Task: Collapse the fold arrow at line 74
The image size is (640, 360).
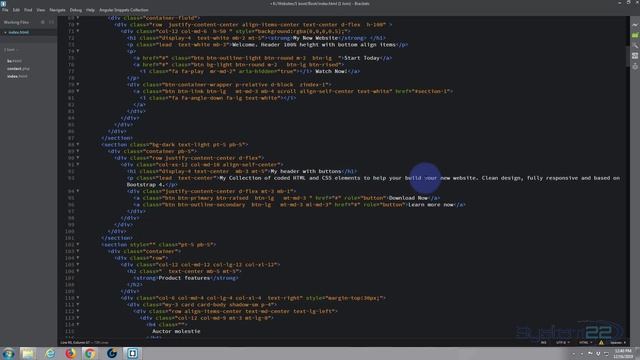Action: [78, 51]
